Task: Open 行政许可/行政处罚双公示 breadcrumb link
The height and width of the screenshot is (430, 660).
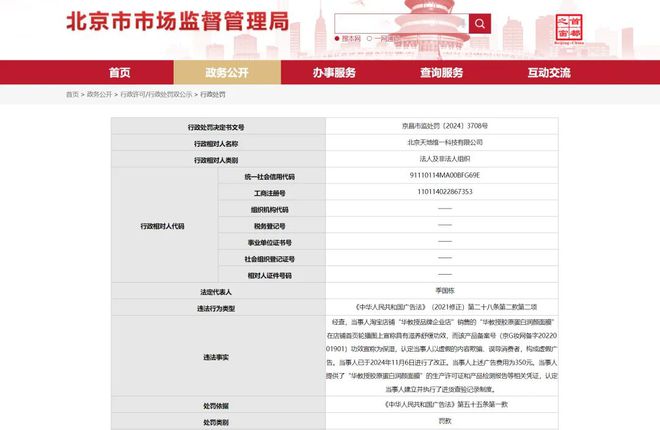Action: click(156, 94)
